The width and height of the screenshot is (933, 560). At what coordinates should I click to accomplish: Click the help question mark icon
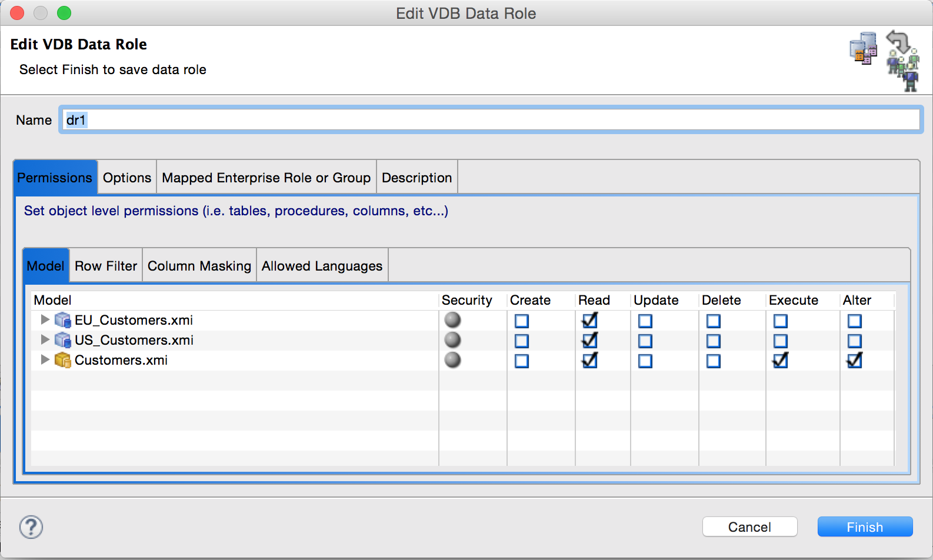point(31,527)
